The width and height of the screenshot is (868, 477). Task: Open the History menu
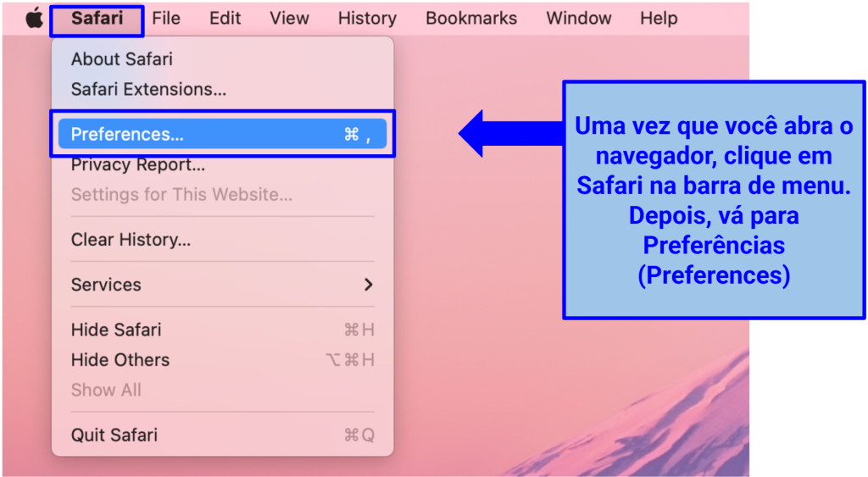(x=367, y=19)
